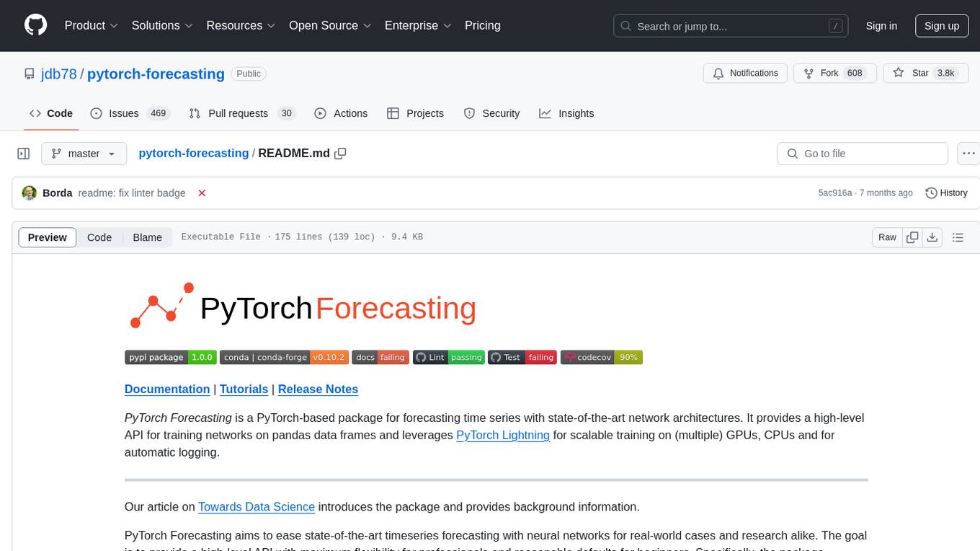Open Borda's avatar image
This screenshot has height=551, width=980.
coord(30,193)
